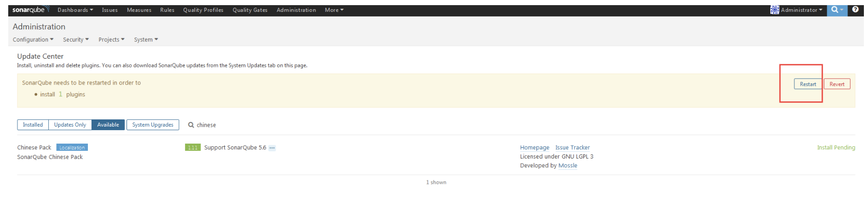This screenshot has width=868, height=210.
Task: Click the Restart button
Action: click(808, 84)
